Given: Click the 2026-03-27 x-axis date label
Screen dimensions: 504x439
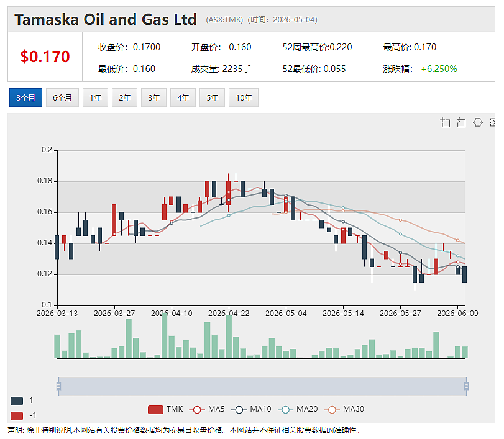Looking at the screenshot, I should click(114, 314).
